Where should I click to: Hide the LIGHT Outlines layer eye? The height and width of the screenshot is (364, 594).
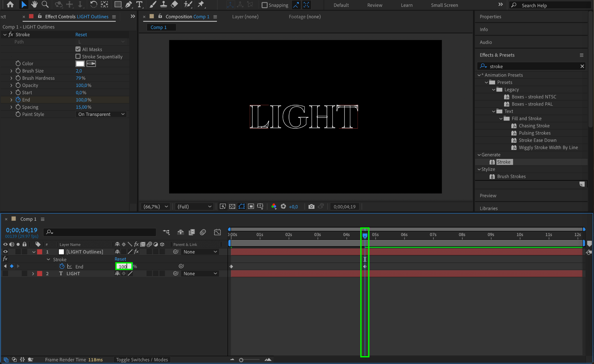(x=5, y=252)
